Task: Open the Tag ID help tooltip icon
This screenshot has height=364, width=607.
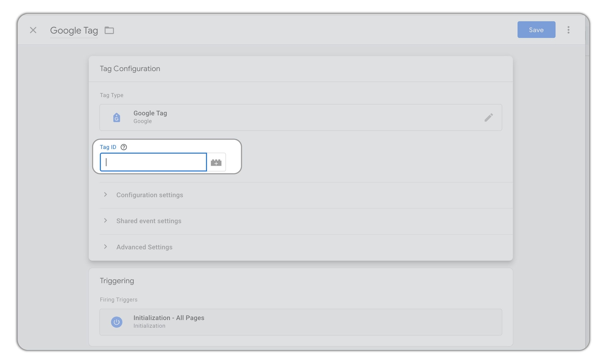Action: (124, 147)
